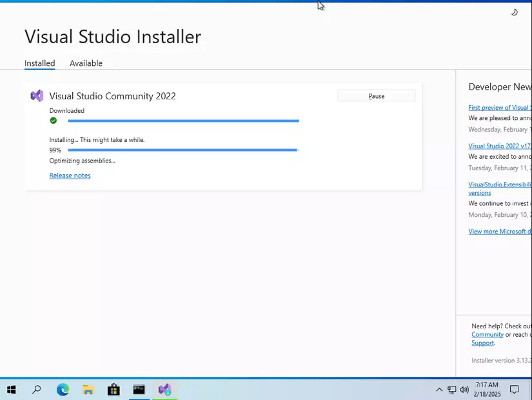Launch Microsoft Store from the taskbar
The width and height of the screenshot is (532, 400).
(x=113, y=390)
